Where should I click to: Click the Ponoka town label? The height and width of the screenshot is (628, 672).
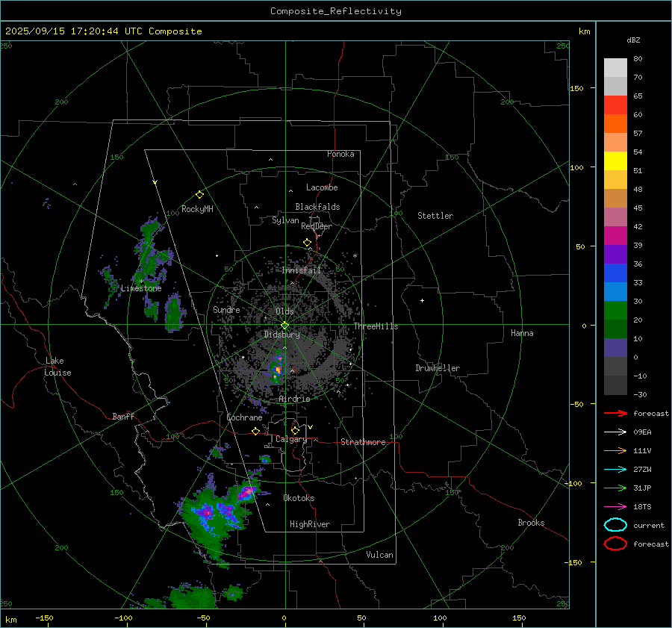click(x=340, y=154)
